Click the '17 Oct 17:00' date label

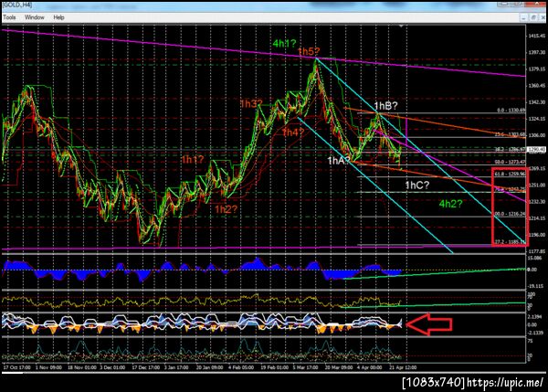[16, 367]
